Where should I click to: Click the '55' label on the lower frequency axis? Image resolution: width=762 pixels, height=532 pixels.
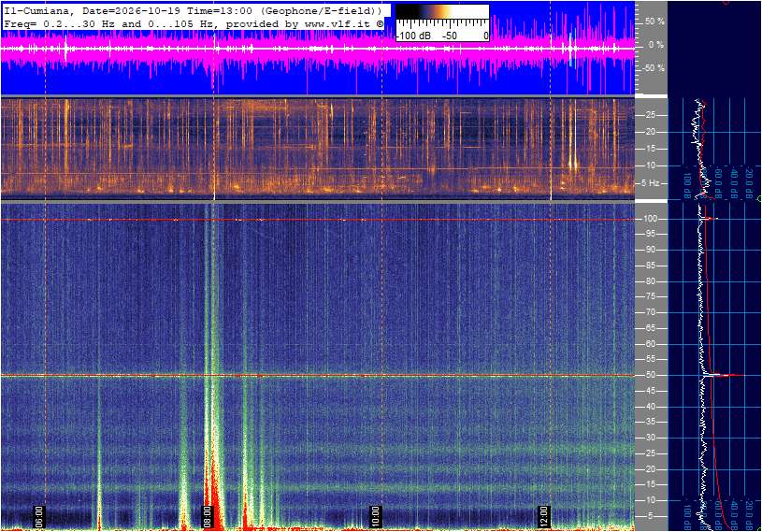(650, 360)
